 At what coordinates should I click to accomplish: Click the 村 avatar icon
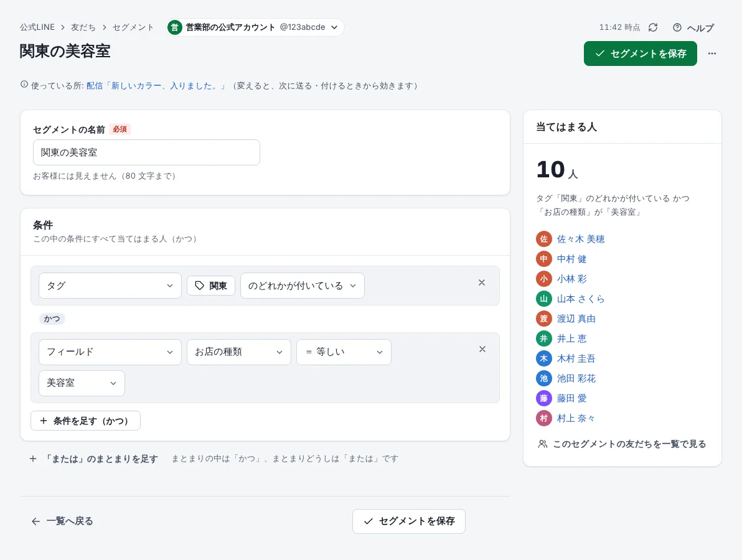543,418
